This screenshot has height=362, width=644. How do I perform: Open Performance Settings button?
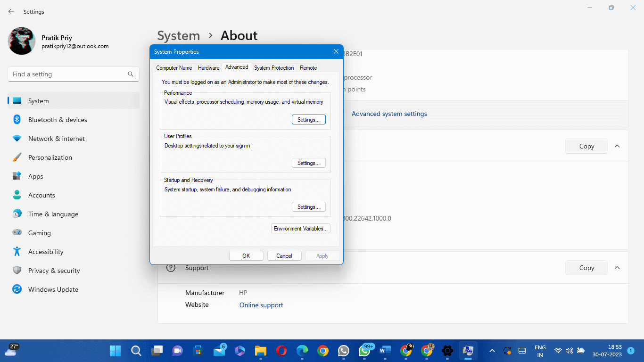pyautogui.click(x=308, y=120)
